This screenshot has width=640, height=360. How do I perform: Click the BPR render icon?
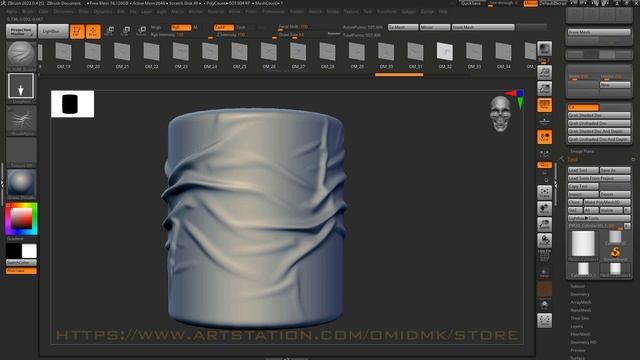pyautogui.click(x=544, y=49)
